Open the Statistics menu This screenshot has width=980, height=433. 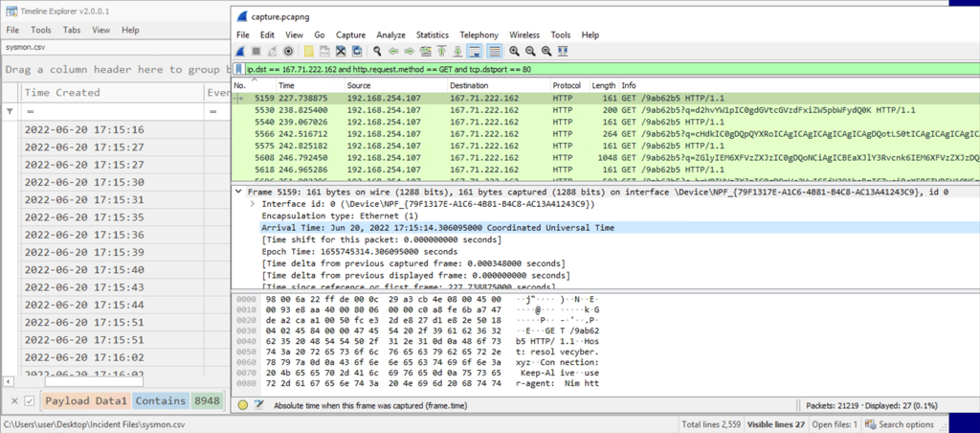[x=433, y=35]
